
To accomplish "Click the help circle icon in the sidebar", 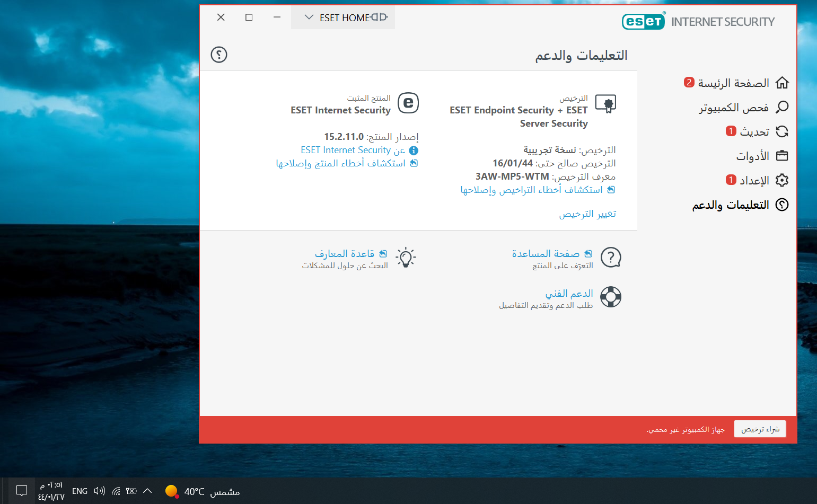I will tap(782, 205).
